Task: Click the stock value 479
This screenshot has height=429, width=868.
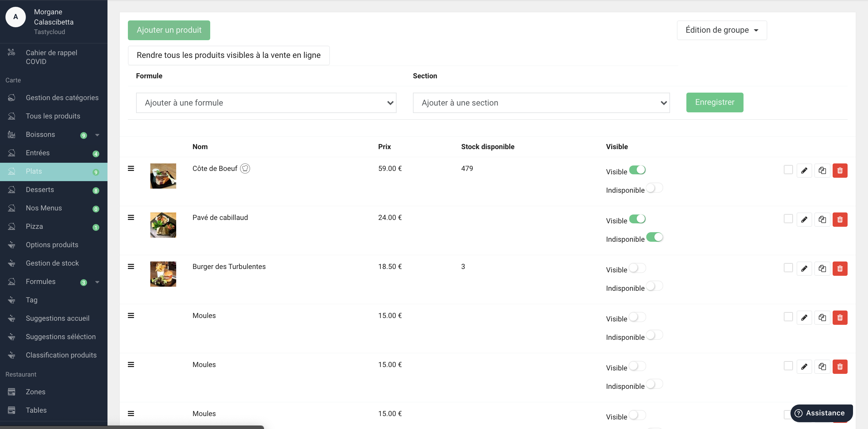Action: coord(467,169)
